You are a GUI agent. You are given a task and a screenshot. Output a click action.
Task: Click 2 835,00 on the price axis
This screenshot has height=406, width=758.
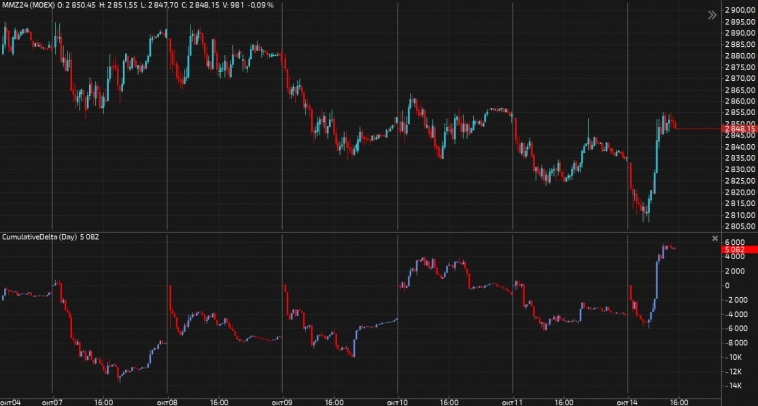(739, 158)
